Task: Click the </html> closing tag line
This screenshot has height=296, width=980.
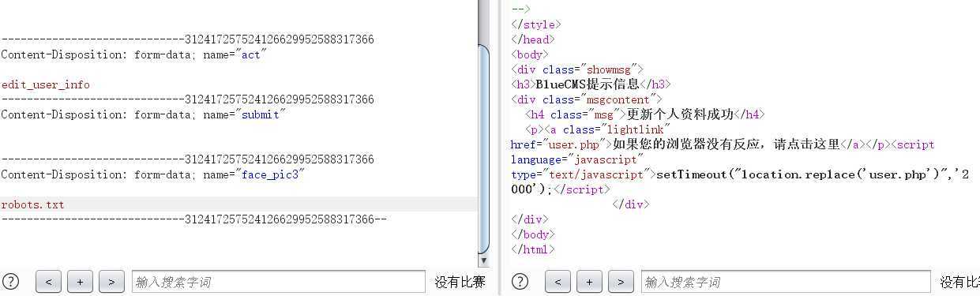Action: (x=533, y=249)
